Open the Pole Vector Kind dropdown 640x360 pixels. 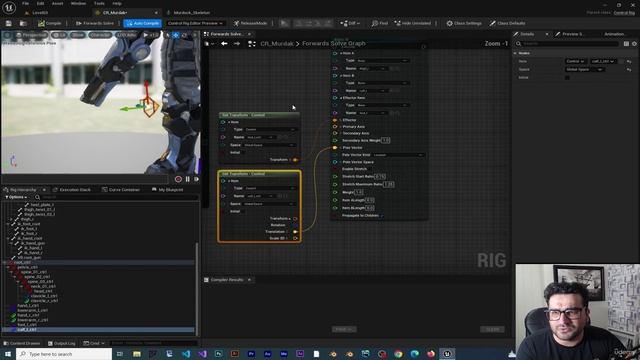pyautogui.click(x=398, y=155)
